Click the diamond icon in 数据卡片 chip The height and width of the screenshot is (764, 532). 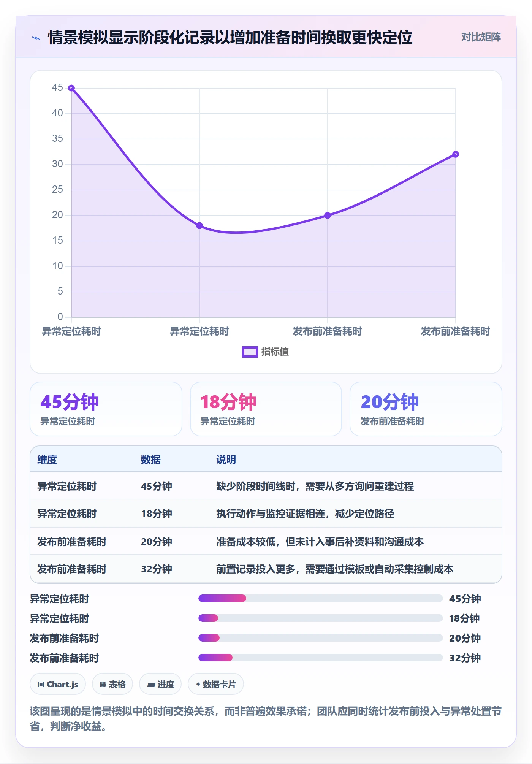pos(198,685)
